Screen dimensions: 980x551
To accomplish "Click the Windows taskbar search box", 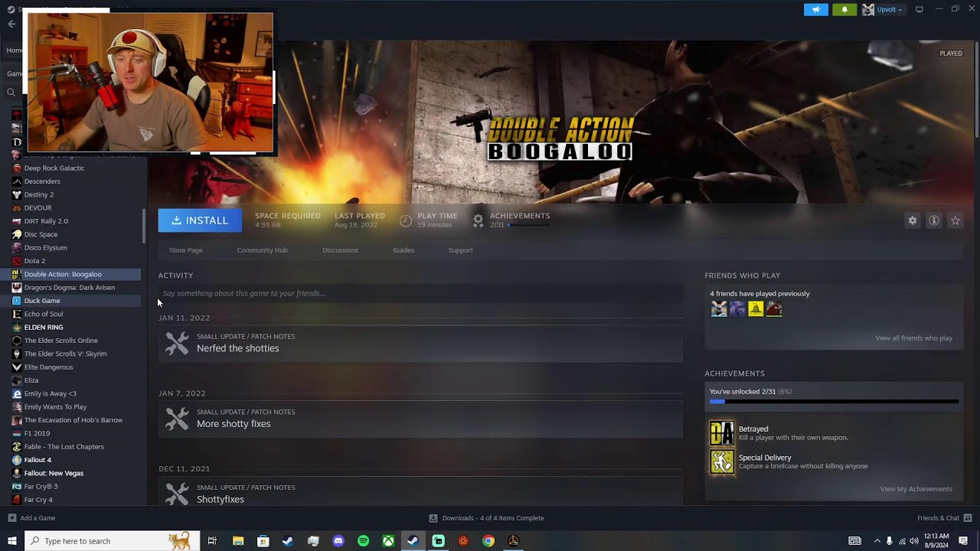I will click(112, 541).
